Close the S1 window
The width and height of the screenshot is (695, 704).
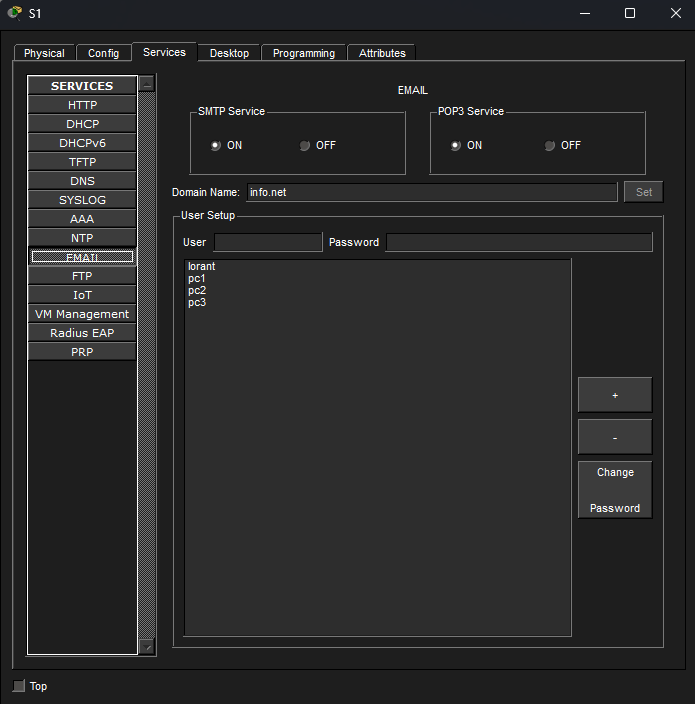pos(675,13)
